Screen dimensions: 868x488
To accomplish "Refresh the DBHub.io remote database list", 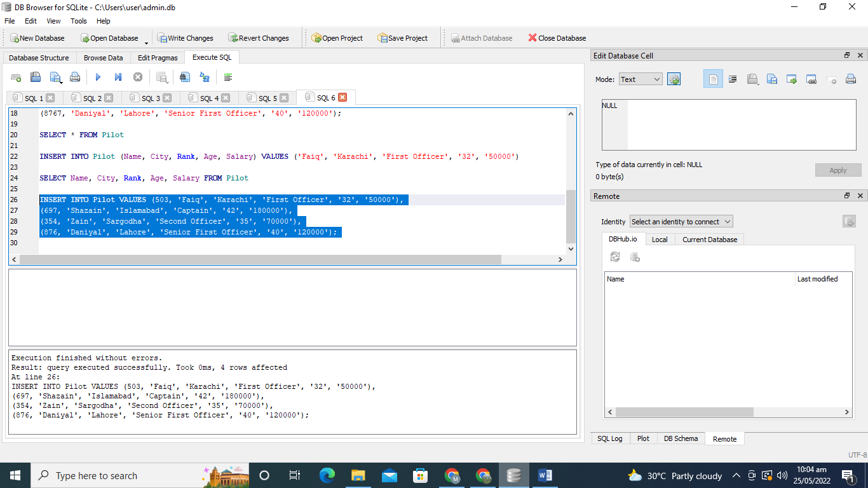I will [x=614, y=255].
